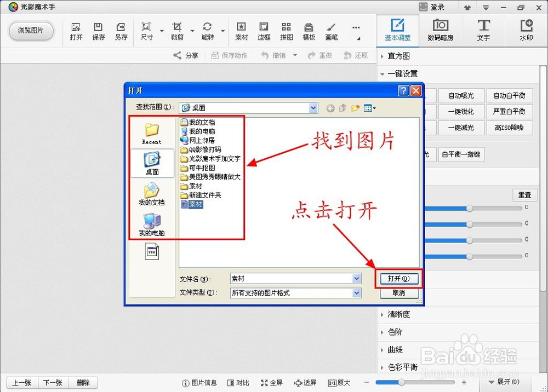Click the 取消 (Cancel) button
This screenshot has height=392, width=548.
click(399, 293)
